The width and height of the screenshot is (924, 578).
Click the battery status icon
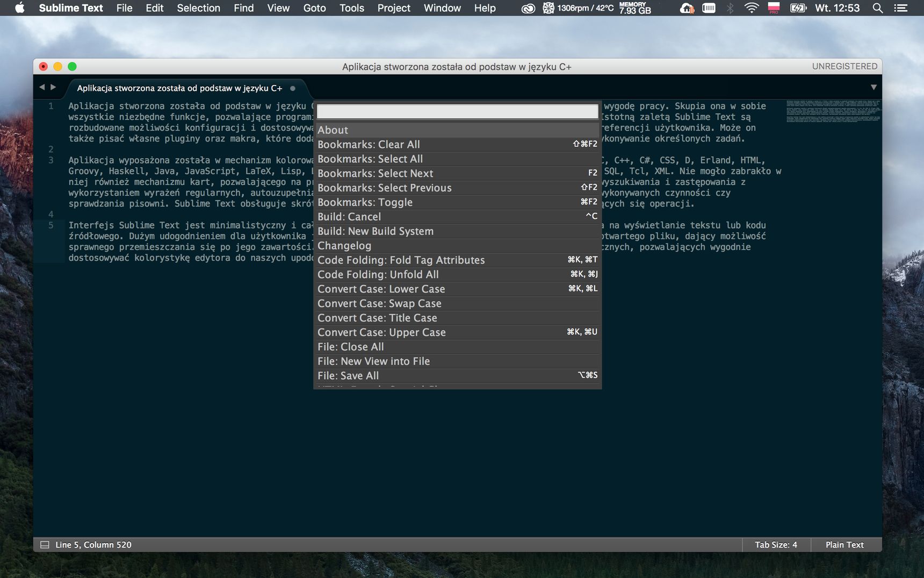coord(798,8)
